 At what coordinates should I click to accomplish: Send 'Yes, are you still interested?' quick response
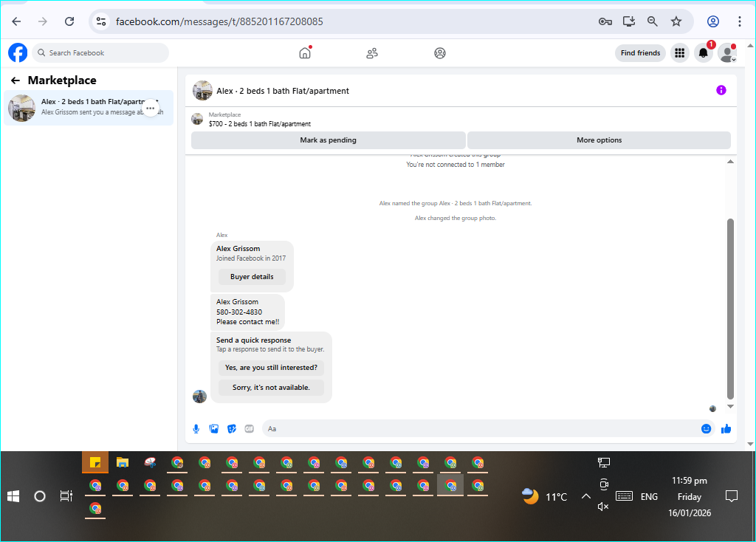tap(271, 368)
